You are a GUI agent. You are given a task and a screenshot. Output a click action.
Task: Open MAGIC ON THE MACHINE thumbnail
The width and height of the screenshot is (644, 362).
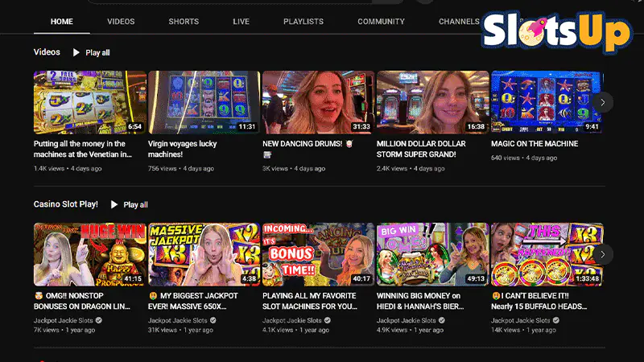[x=547, y=102]
